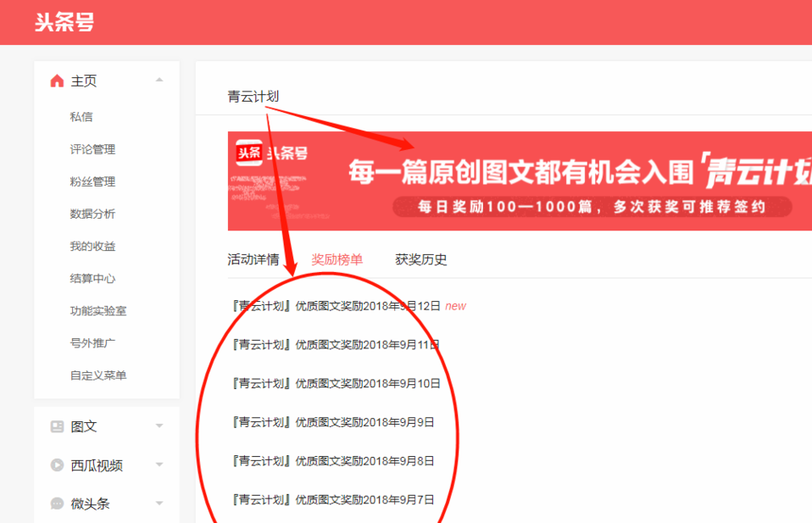Select the 微头条 menu label
This screenshot has height=523, width=812.
point(90,504)
